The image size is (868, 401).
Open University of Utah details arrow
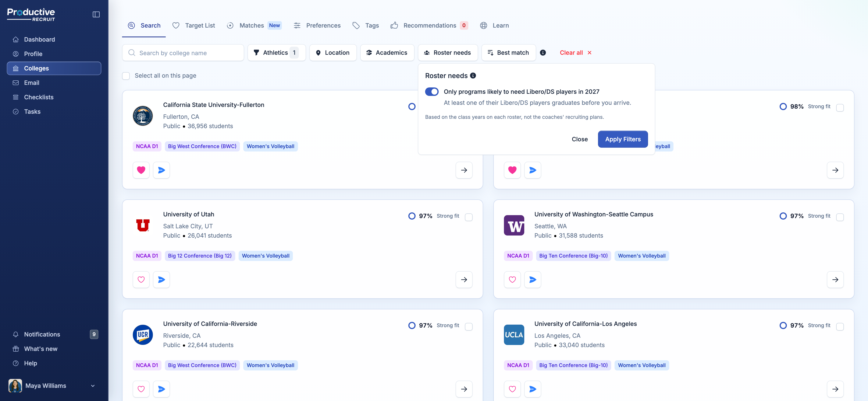click(x=464, y=280)
